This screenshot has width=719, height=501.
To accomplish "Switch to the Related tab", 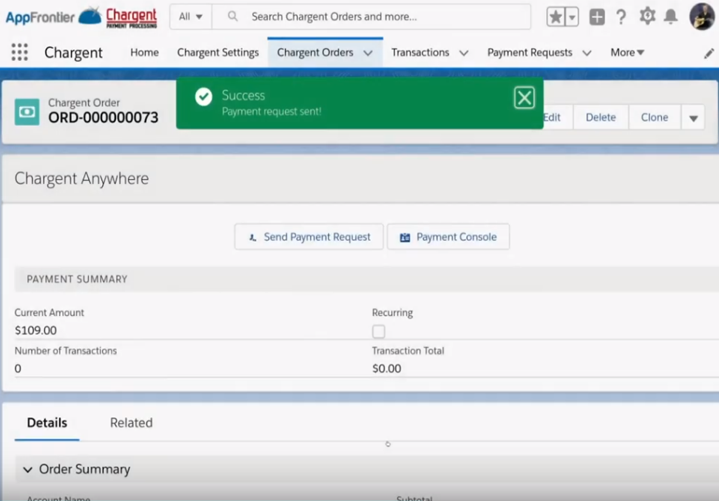I will (131, 423).
